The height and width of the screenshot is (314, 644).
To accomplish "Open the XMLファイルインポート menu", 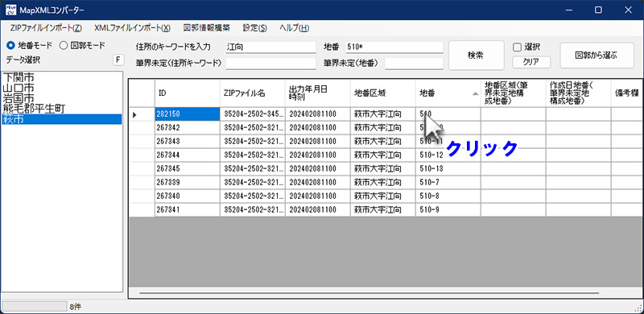I will tap(132, 28).
